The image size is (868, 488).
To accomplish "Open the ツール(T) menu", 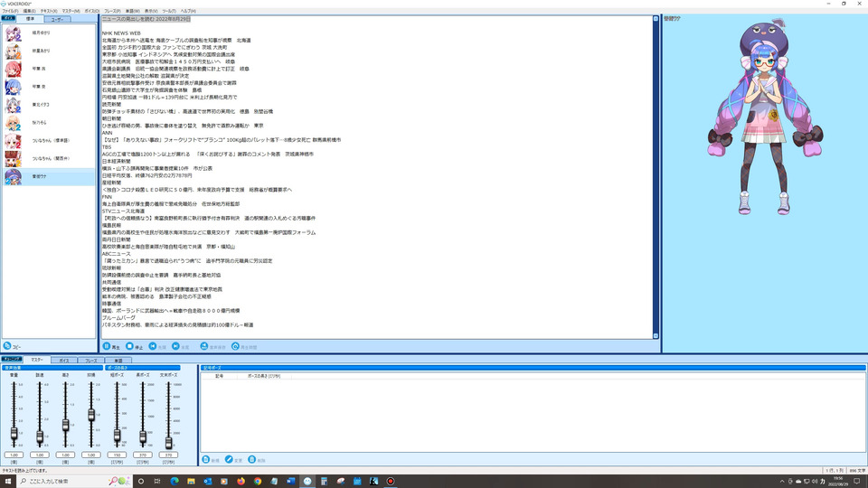I will [x=169, y=11].
